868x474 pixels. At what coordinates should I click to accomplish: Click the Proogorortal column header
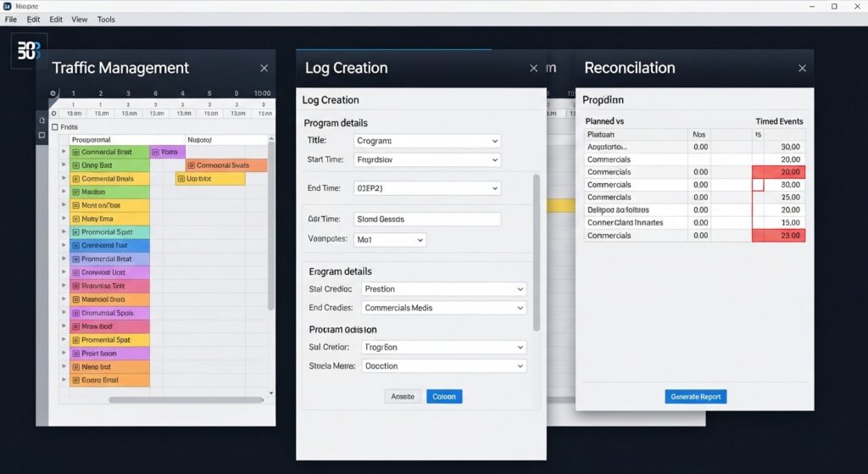click(x=92, y=140)
